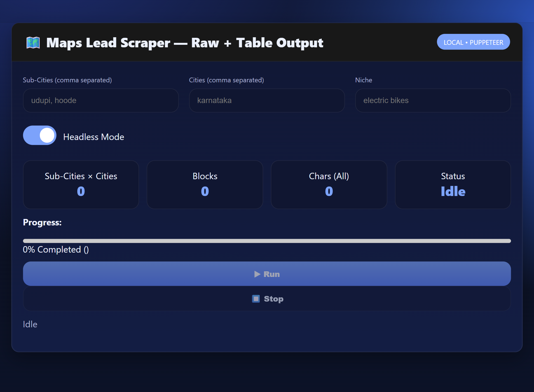This screenshot has width=534, height=392.
Task: Toggle Headless Mode off
Action: coord(39,135)
